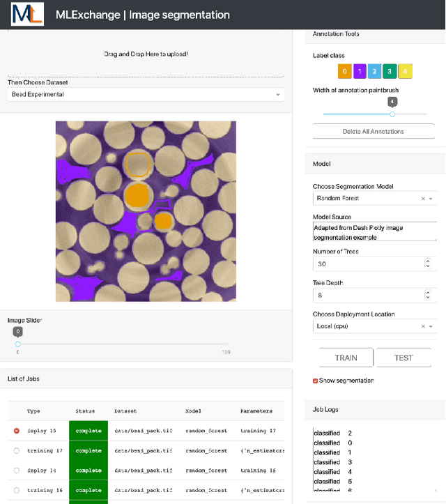Select orange label class 0
446x504 pixels.
[344, 71]
